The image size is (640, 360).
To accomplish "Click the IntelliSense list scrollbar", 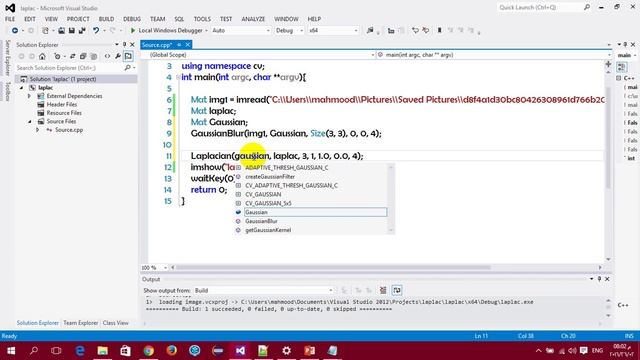I will (x=391, y=199).
